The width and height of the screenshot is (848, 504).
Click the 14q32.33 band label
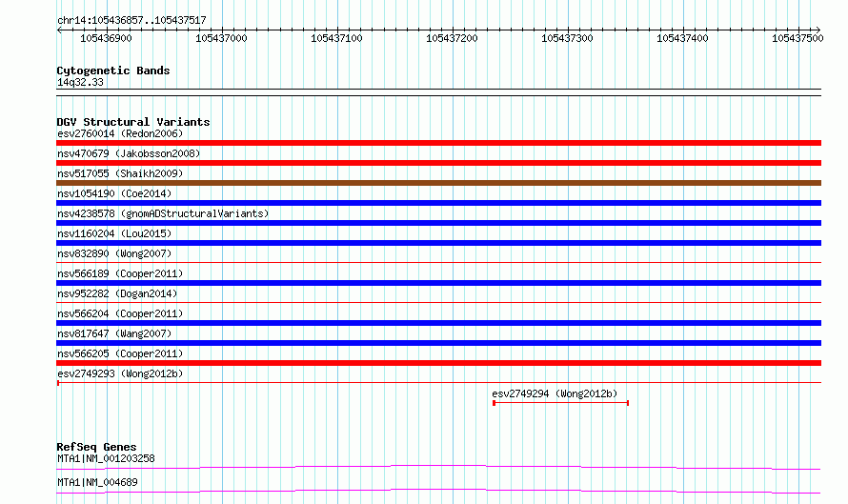click(80, 82)
